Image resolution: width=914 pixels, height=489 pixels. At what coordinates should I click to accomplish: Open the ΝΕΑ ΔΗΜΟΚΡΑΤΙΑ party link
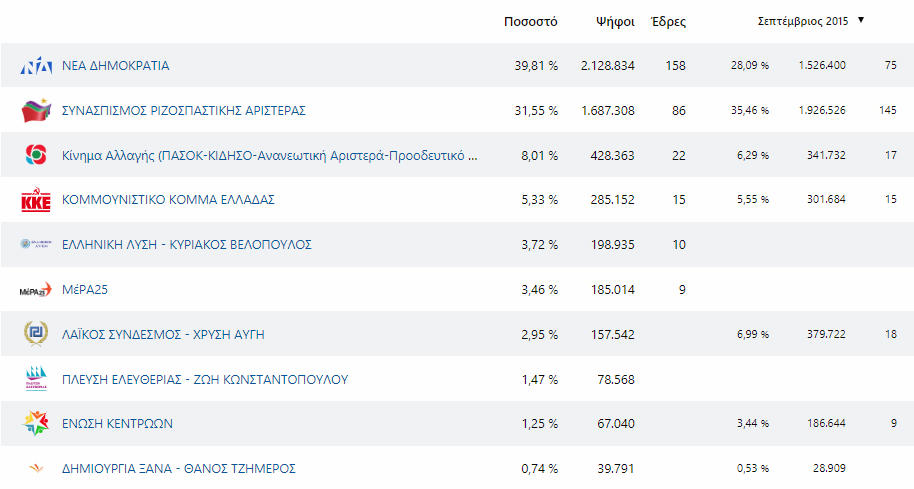click(x=115, y=66)
